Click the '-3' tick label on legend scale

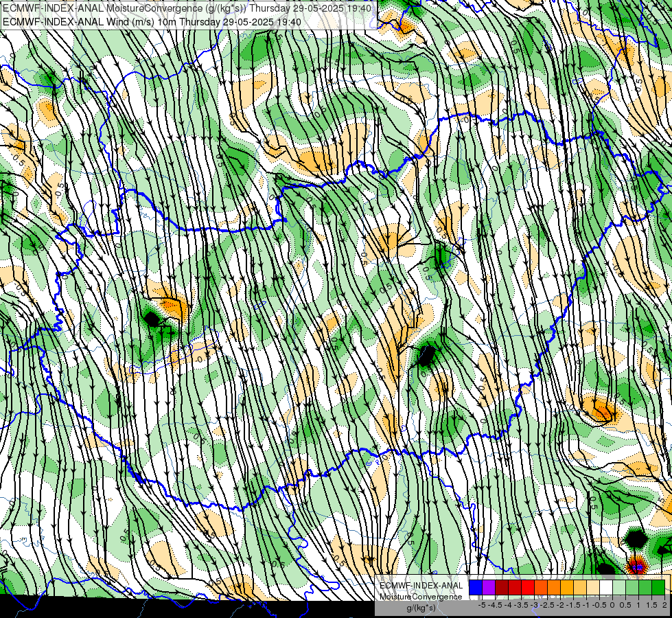pyautogui.click(x=535, y=605)
